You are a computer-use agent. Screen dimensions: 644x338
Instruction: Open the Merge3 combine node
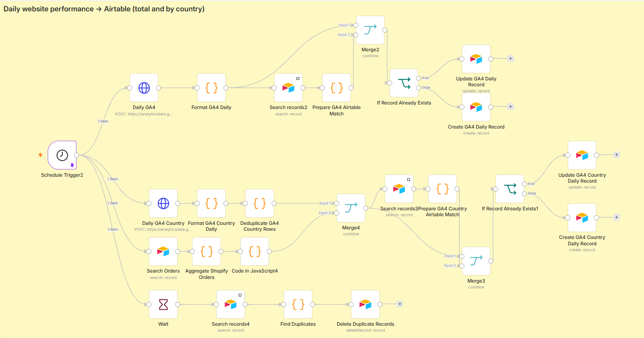[x=476, y=261]
